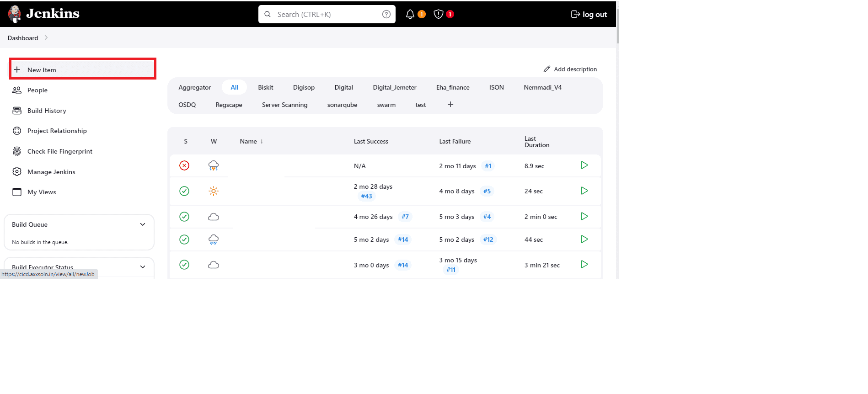
Task: Click the log out link
Action: coord(589,14)
